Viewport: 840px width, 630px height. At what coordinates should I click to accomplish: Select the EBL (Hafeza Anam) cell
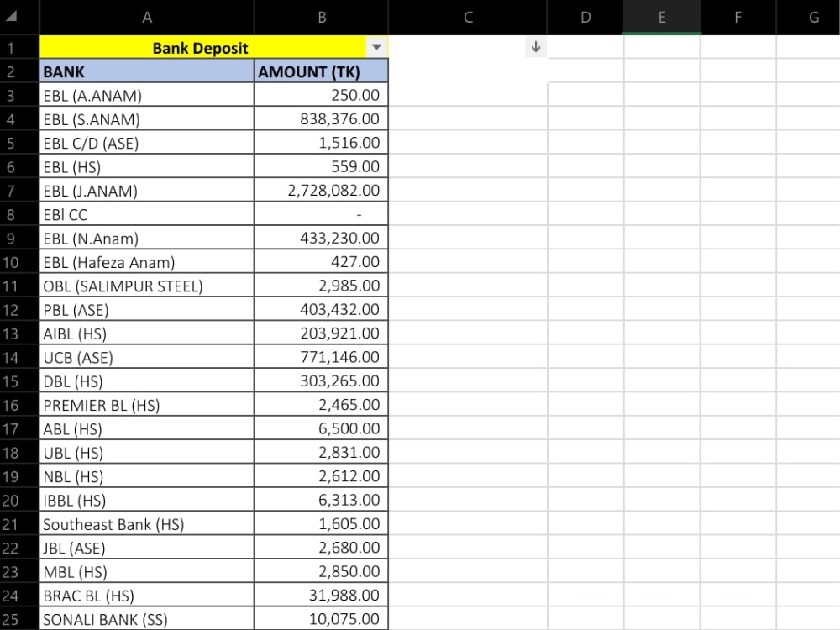pyautogui.click(x=147, y=261)
